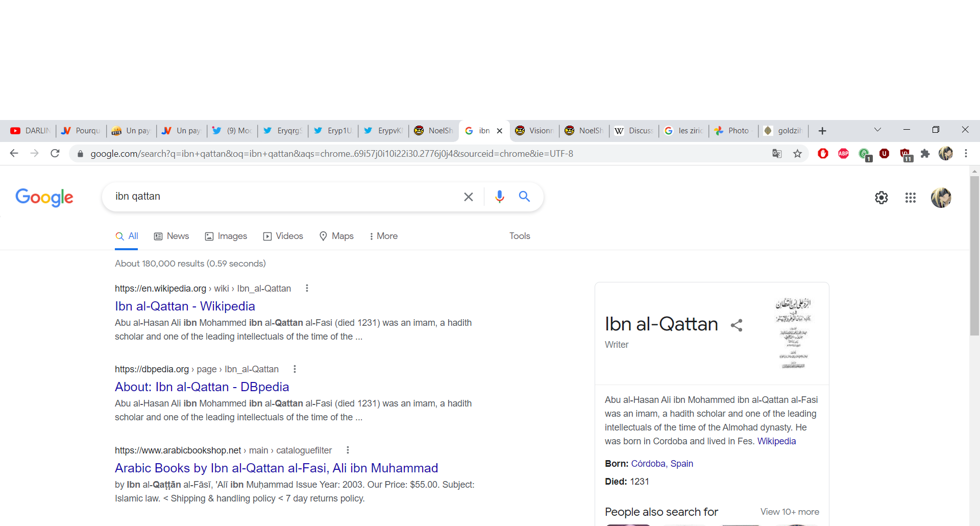Image resolution: width=980 pixels, height=526 pixels.
Task: Open the Córdoba, Spain birthplace link
Action: coord(661,464)
